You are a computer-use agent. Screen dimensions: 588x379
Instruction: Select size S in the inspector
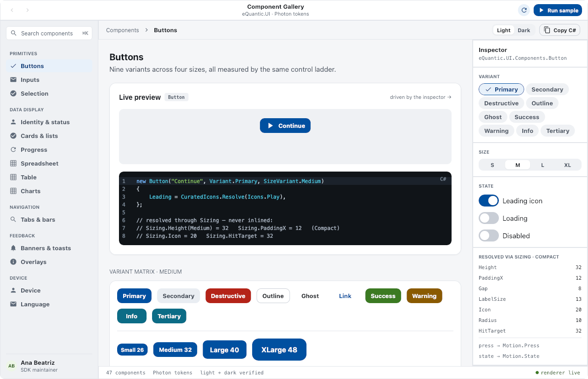492,165
